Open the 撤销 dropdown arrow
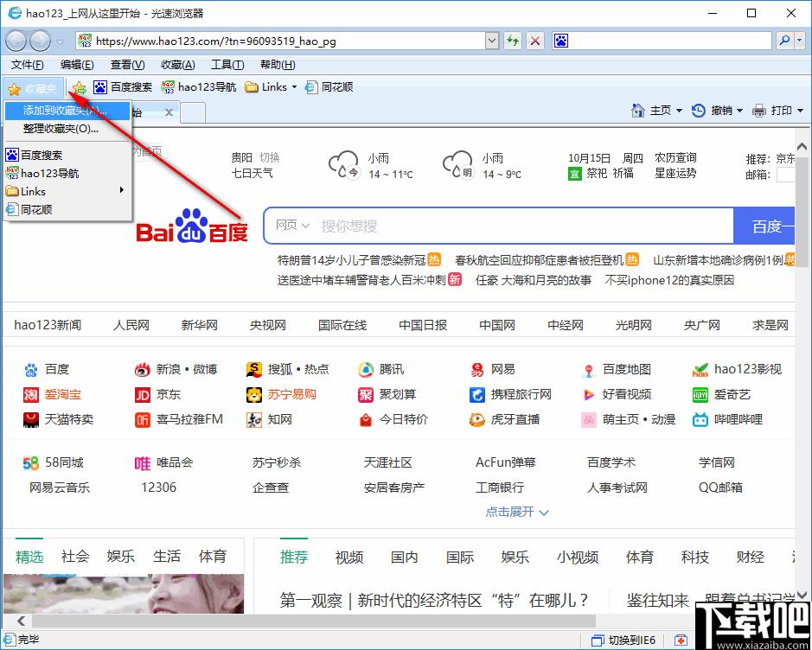Viewport: 812px width, 650px height. click(x=739, y=111)
